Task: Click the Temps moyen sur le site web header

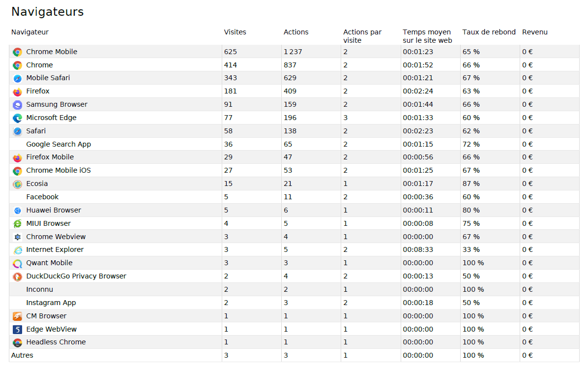Action: pyautogui.click(x=428, y=36)
